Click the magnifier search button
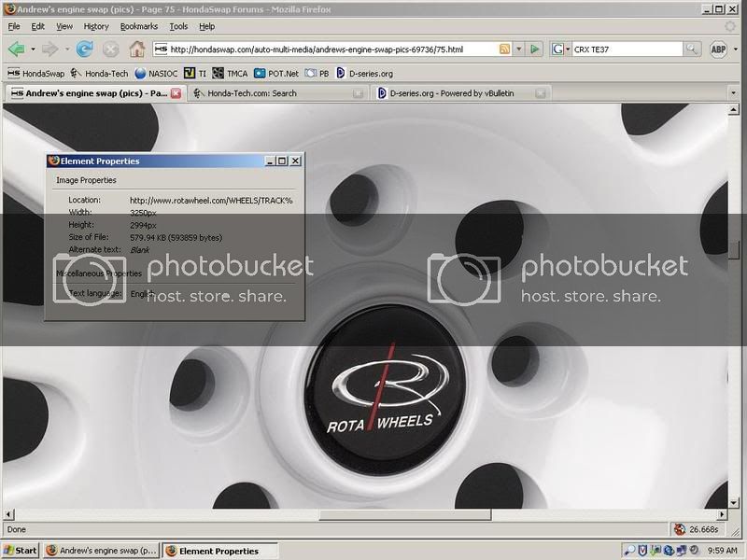The image size is (747, 560). (x=691, y=49)
